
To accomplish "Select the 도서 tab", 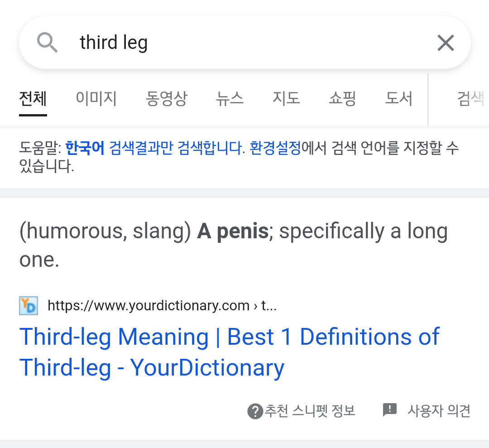I will coord(398,99).
